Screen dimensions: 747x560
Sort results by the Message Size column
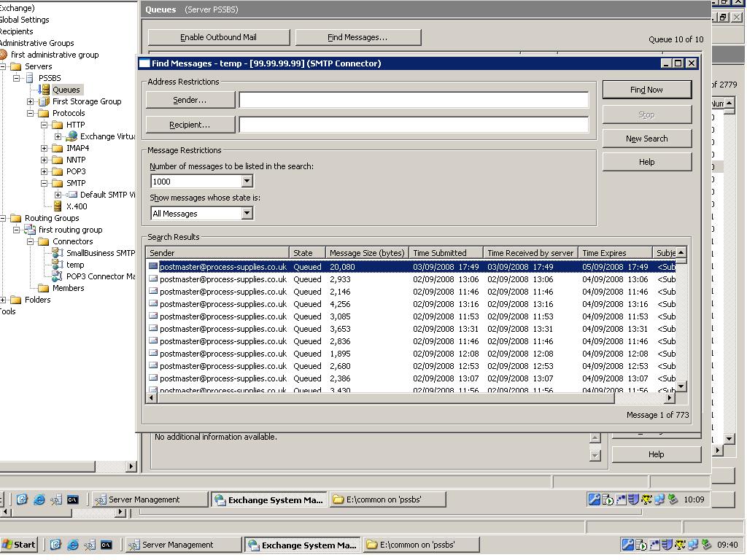point(367,252)
